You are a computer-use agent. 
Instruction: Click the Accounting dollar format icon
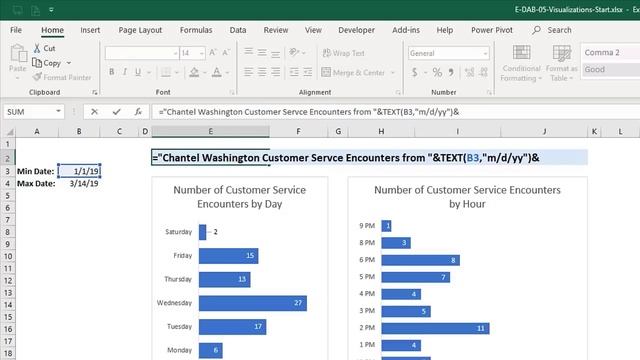point(415,72)
